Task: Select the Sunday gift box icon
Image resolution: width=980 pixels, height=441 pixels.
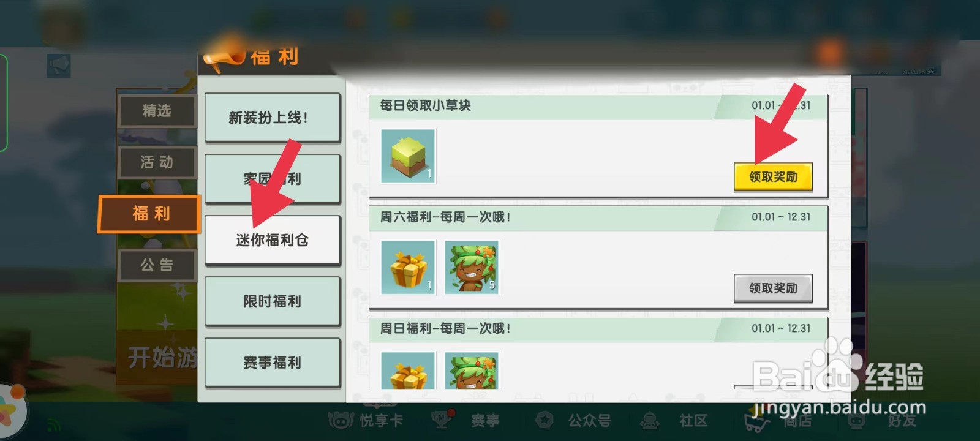Action: coord(408,371)
